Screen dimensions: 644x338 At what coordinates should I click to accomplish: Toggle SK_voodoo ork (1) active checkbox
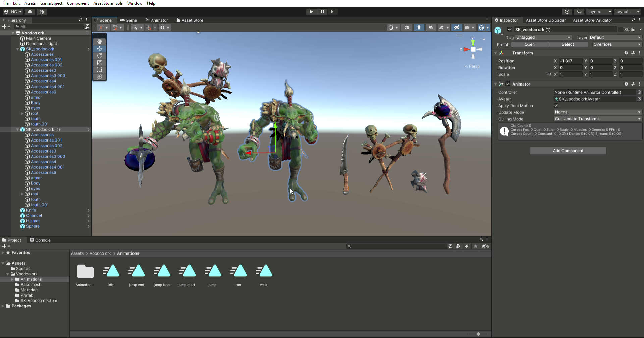[510, 30]
